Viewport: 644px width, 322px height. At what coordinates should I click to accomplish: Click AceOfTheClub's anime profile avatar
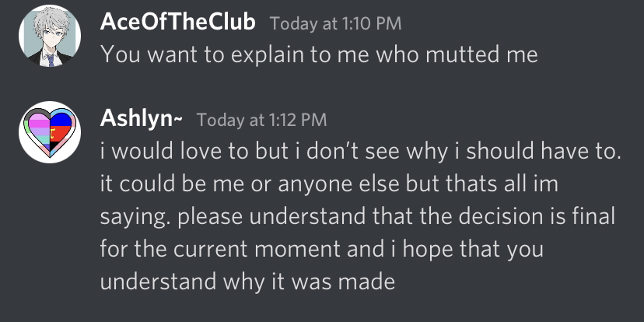pyautogui.click(x=48, y=37)
